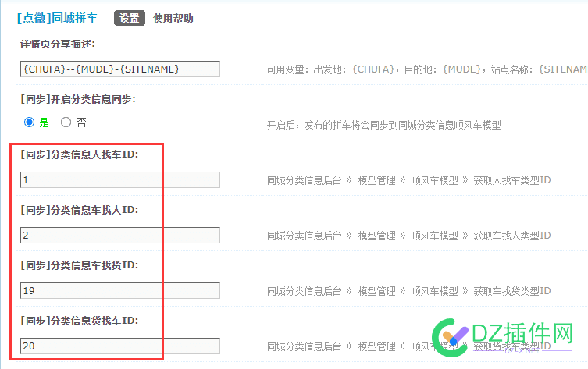The width and height of the screenshot is (588, 369).
Task: Click the 获取车找货类型ID hint text
Action: click(x=511, y=291)
